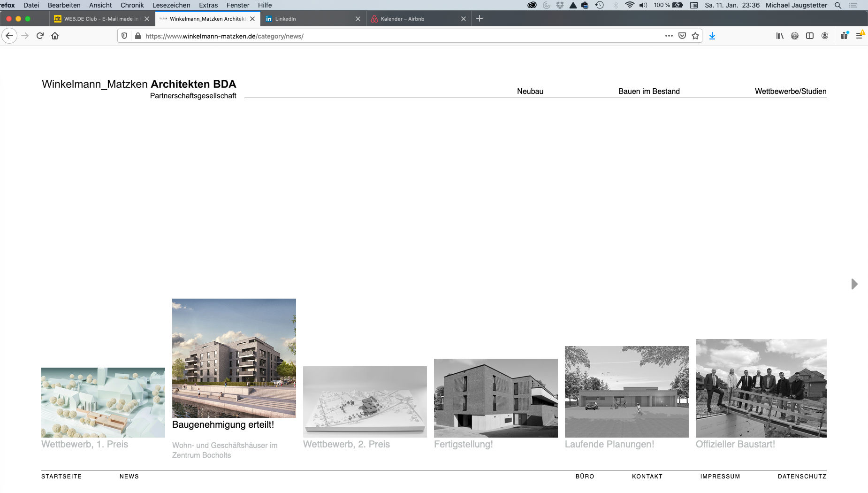Screen dimensions: 868x493
Task: Open Offizieller Baustart group photo
Action: (x=761, y=388)
